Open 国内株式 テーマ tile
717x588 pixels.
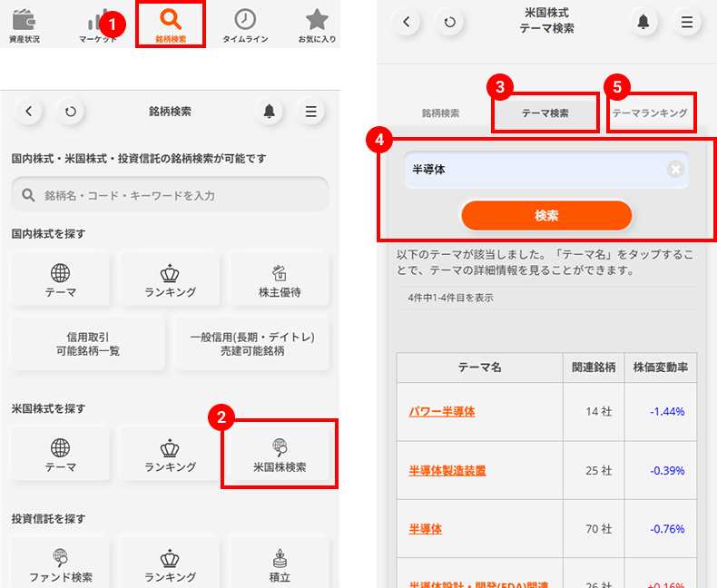point(61,279)
